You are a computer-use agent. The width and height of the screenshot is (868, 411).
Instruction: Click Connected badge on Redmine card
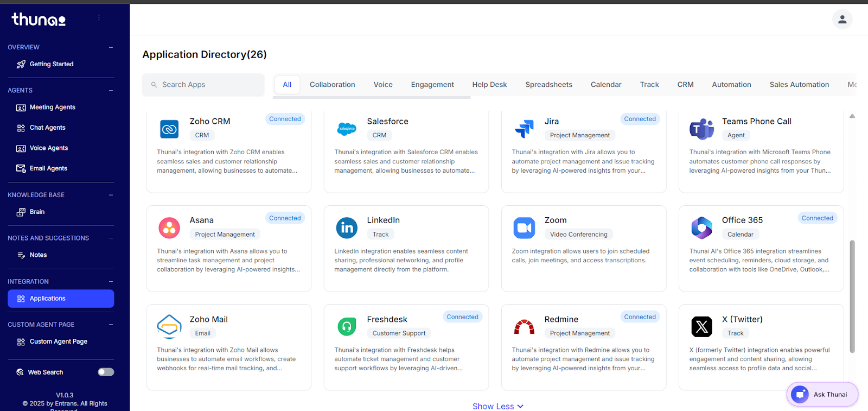pyautogui.click(x=640, y=317)
